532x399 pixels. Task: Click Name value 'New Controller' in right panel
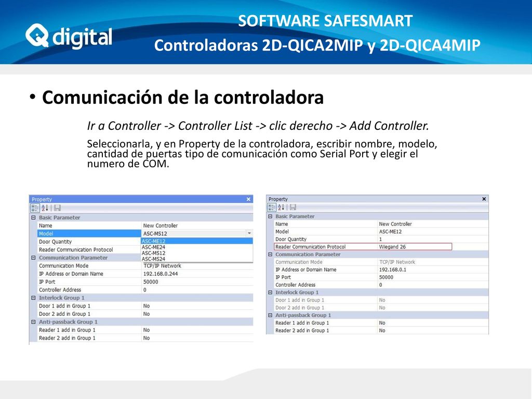(x=433, y=224)
